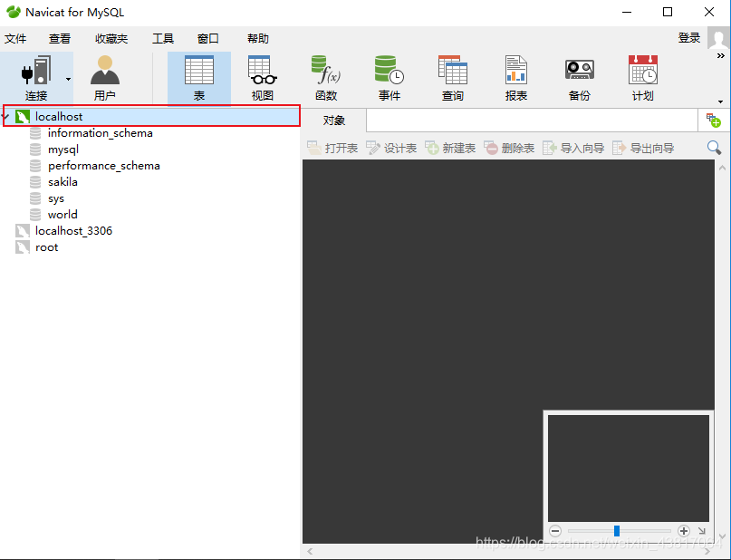
Task: Click the Navicat app logo in title bar
Action: click(x=14, y=12)
